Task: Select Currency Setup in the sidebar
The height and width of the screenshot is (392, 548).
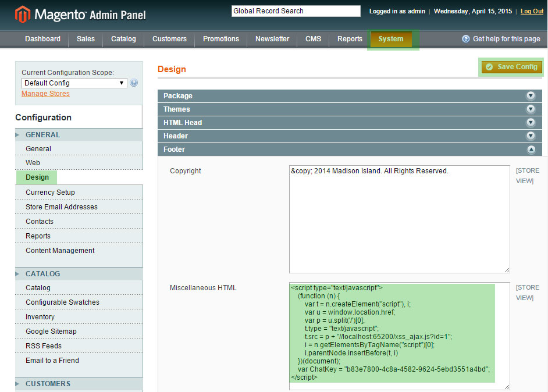Action: point(79,193)
